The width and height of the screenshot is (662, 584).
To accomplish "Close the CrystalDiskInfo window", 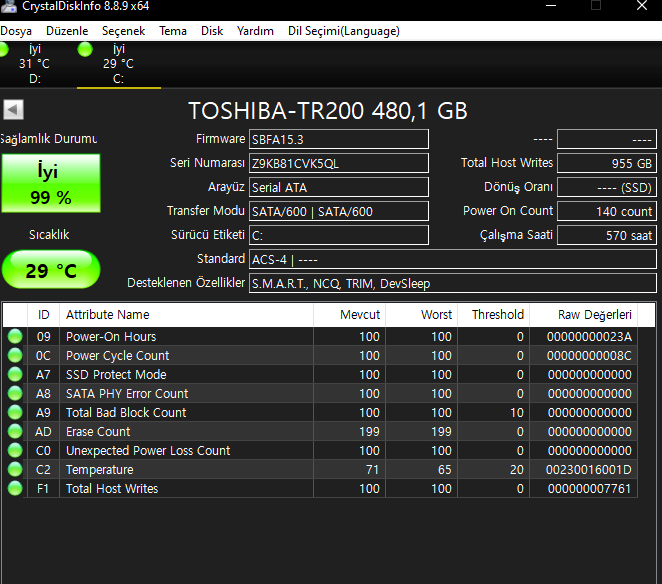I will (x=642, y=6).
